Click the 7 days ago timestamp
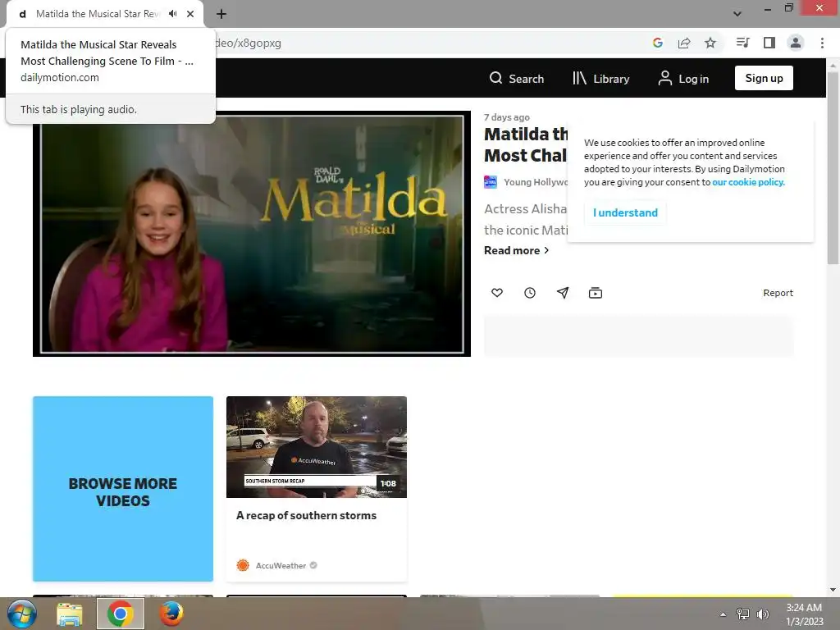Screen dimensions: 840x630 507,117
